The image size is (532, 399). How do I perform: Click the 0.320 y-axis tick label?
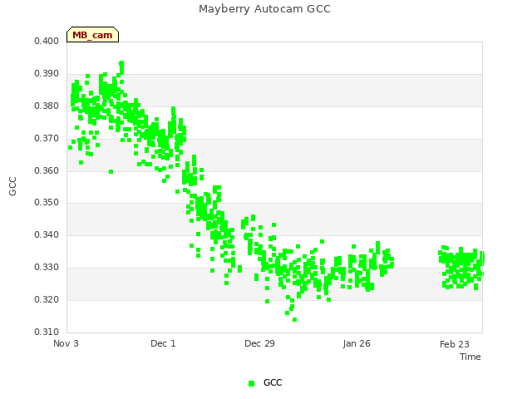click(x=47, y=299)
